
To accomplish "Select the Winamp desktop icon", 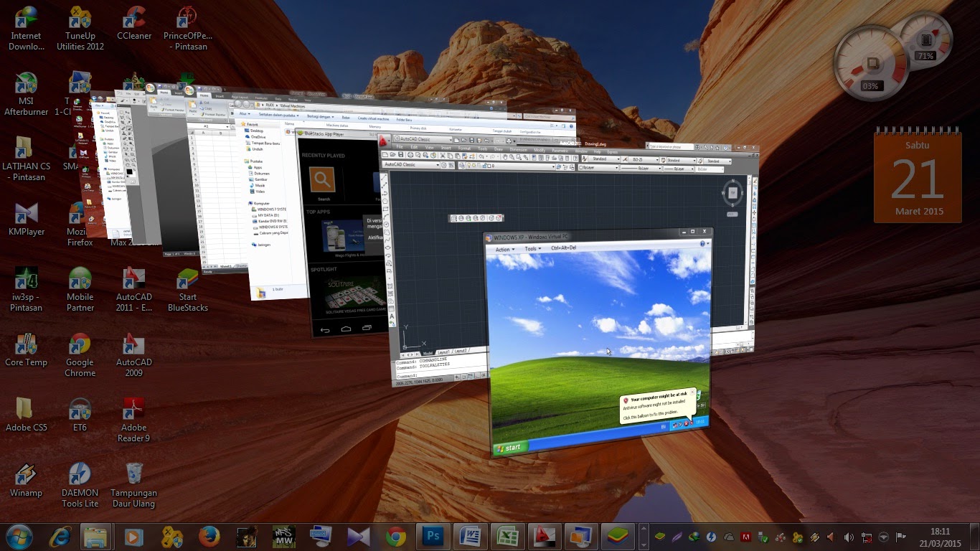I will coord(27,481).
